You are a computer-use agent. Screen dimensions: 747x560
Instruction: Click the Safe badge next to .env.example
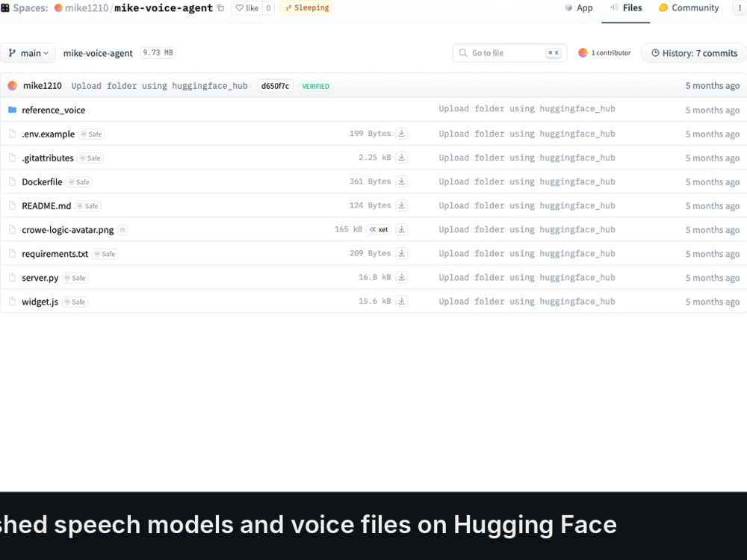point(91,134)
